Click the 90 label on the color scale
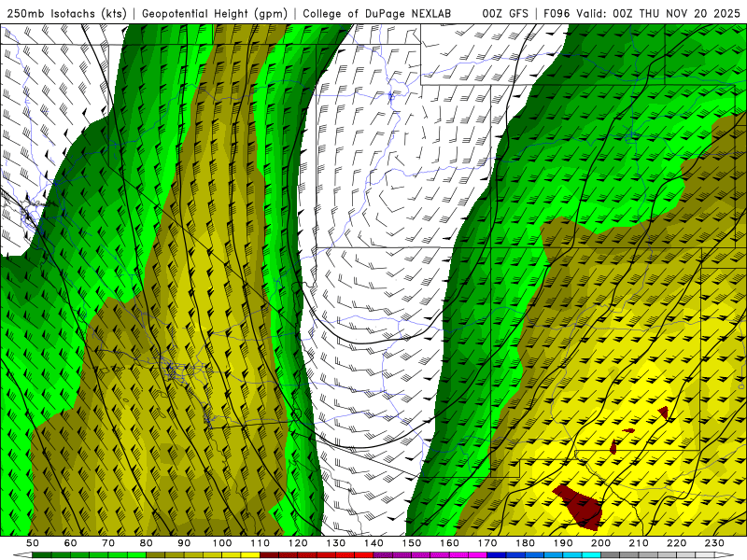 click(x=184, y=543)
